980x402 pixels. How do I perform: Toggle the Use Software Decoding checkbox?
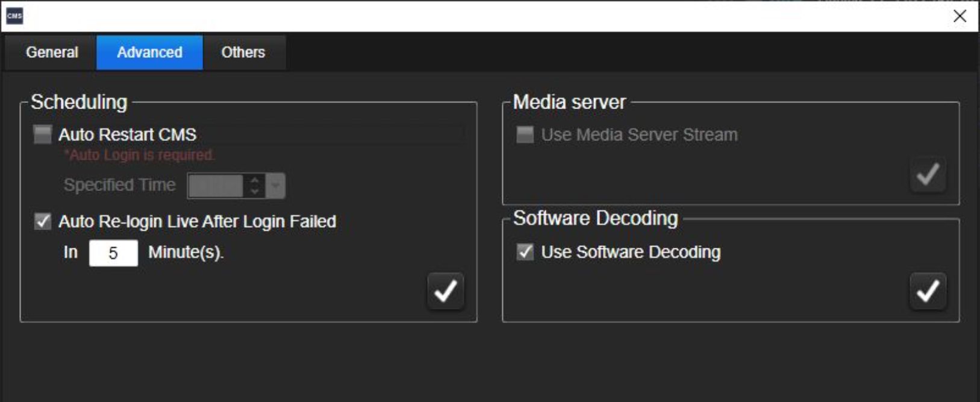[525, 252]
